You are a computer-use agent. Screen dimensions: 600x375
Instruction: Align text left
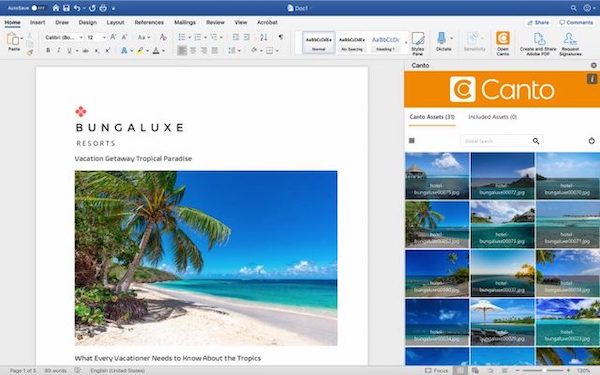(x=182, y=50)
